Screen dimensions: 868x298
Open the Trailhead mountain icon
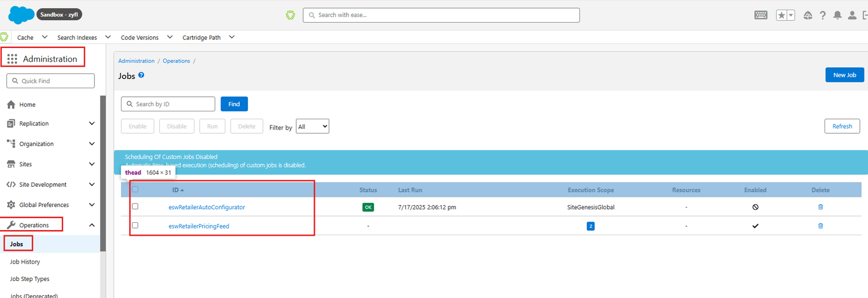point(808,15)
